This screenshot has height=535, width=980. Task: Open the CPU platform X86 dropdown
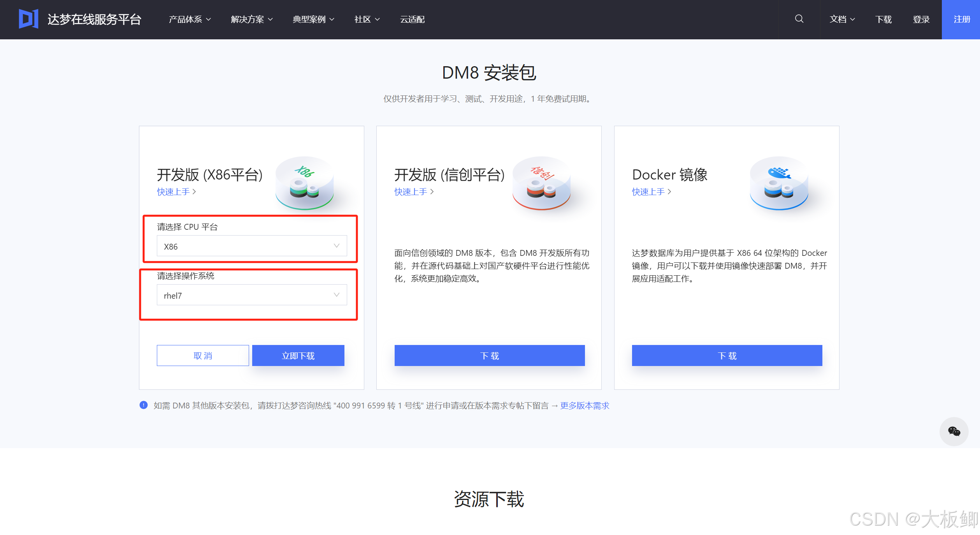(x=251, y=246)
